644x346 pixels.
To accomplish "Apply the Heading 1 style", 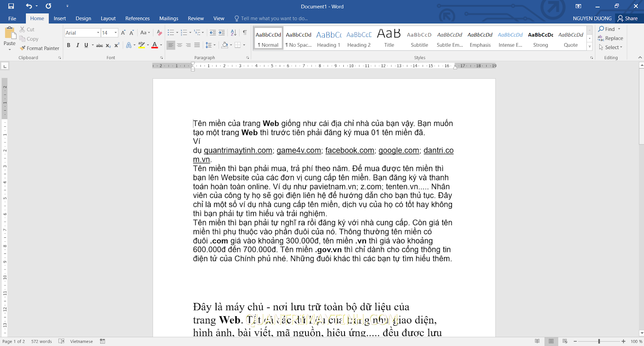I will tap(328, 39).
